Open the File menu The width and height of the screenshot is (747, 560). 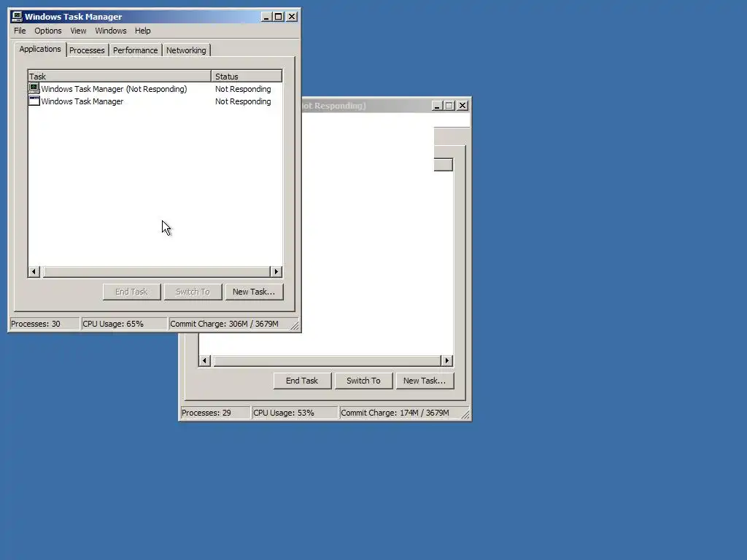coord(20,31)
